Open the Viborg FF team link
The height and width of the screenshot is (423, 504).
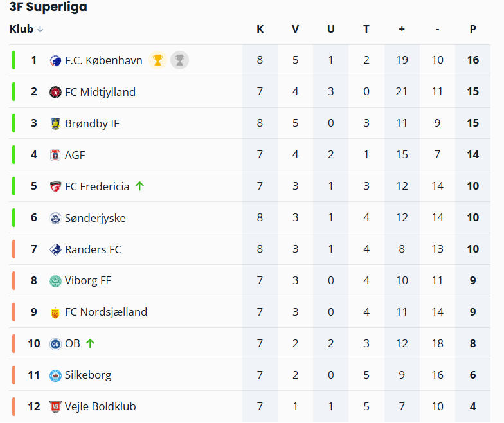pos(88,281)
